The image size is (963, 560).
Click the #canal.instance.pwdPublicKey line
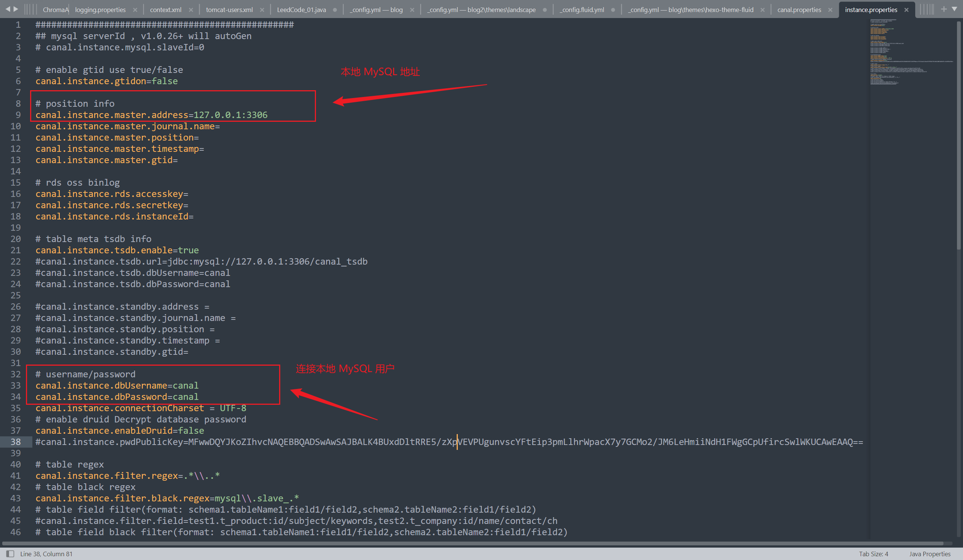click(x=449, y=442)
